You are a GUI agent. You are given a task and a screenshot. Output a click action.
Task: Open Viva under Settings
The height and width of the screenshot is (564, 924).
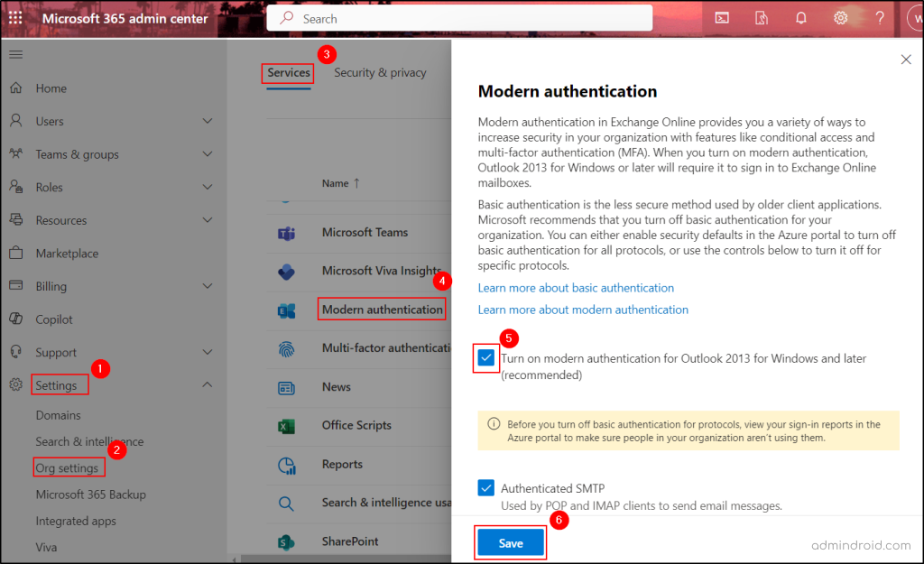[47, 548]
